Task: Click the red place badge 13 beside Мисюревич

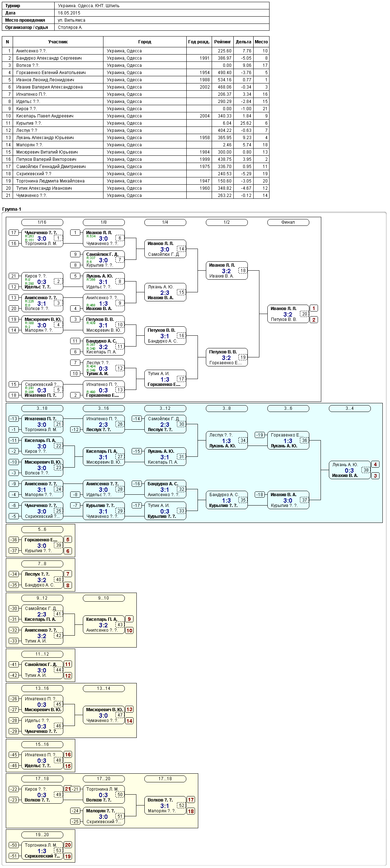Action: tap(130, 709)
